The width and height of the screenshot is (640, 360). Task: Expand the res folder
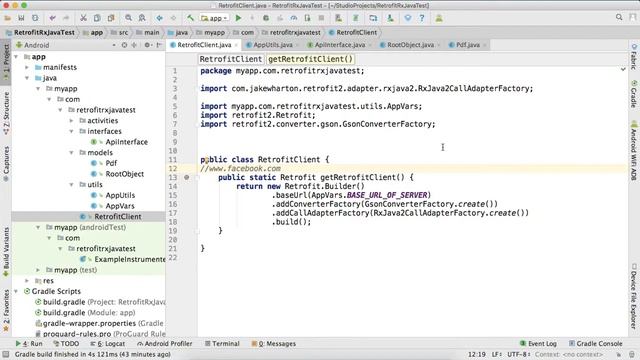27,280
